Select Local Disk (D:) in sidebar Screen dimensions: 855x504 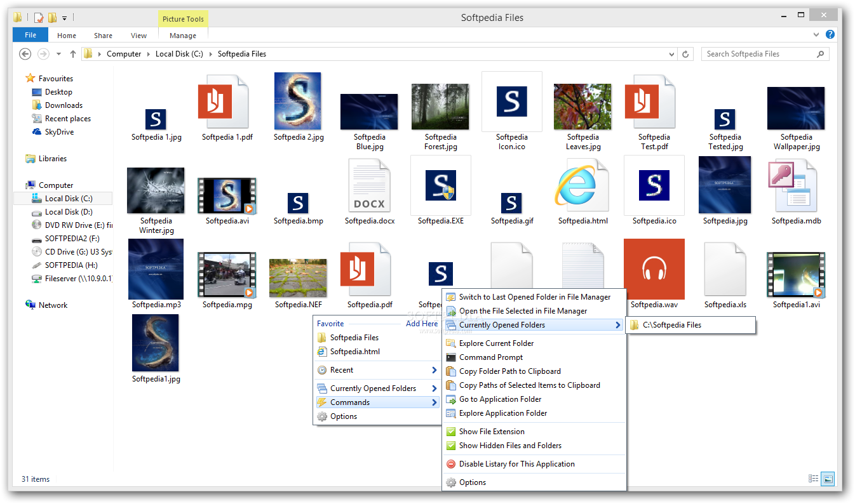tap(69, 212)
